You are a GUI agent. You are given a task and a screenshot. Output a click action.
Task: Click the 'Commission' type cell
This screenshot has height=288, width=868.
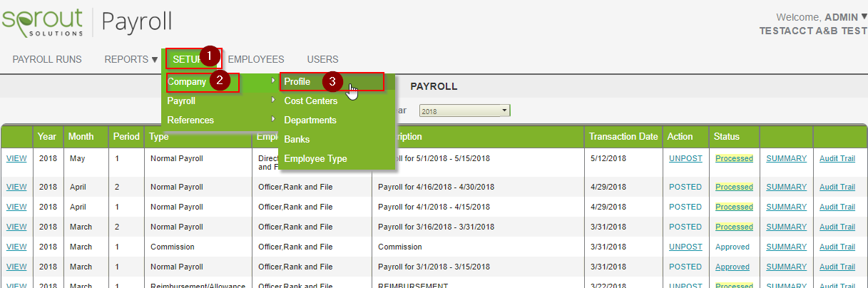coord(172,247)
